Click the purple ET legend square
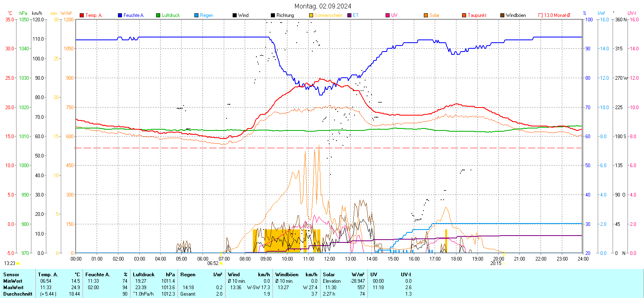644x298 pixels. (349, 15)
